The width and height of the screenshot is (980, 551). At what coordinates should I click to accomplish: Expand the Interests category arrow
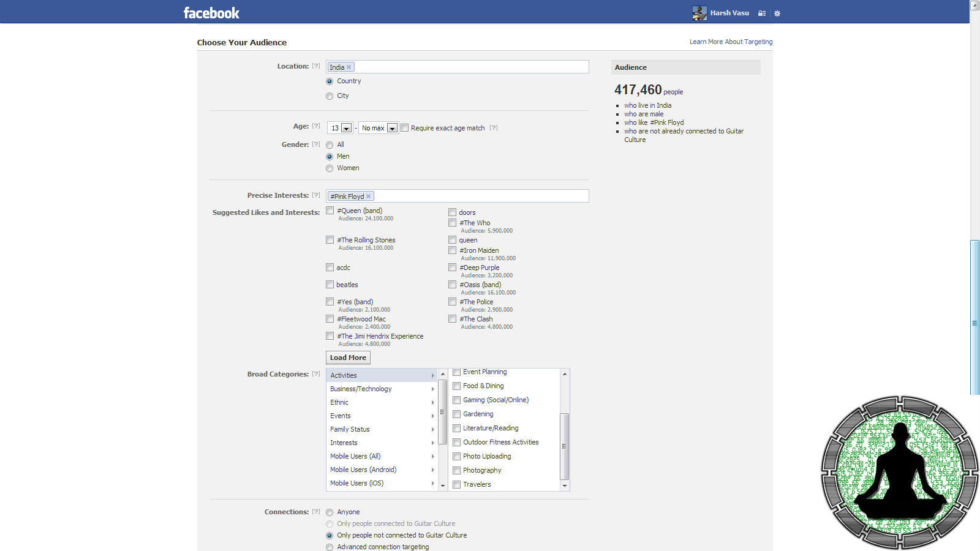tap(432, 443)
